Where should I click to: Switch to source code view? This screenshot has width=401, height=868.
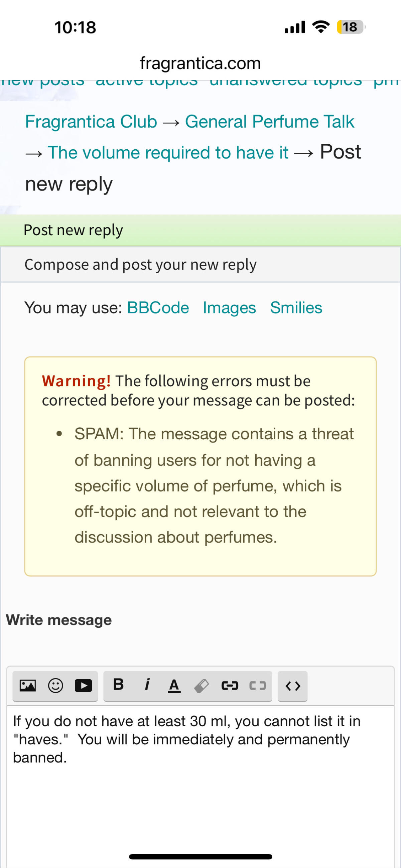[x=292, y=686]
